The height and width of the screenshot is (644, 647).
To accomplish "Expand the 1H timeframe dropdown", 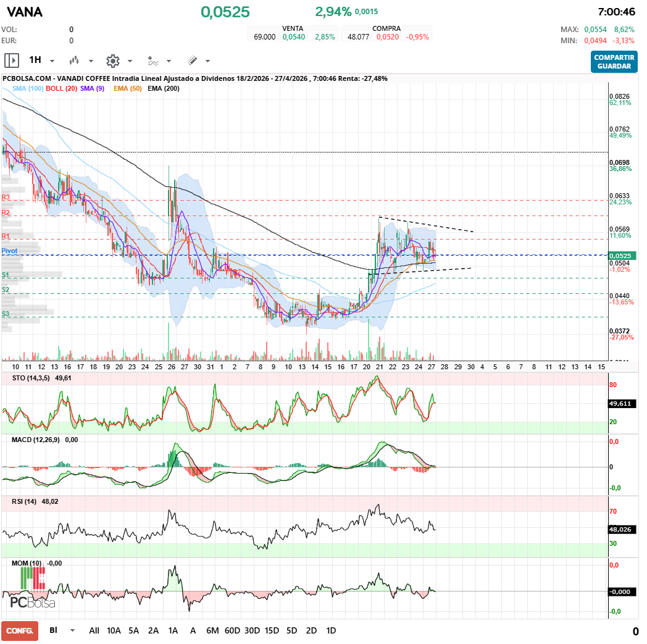I will coord(52,61).
